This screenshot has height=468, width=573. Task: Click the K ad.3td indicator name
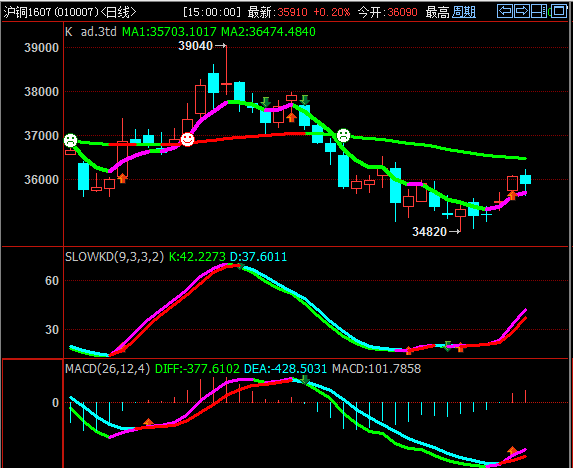point(91,32)
